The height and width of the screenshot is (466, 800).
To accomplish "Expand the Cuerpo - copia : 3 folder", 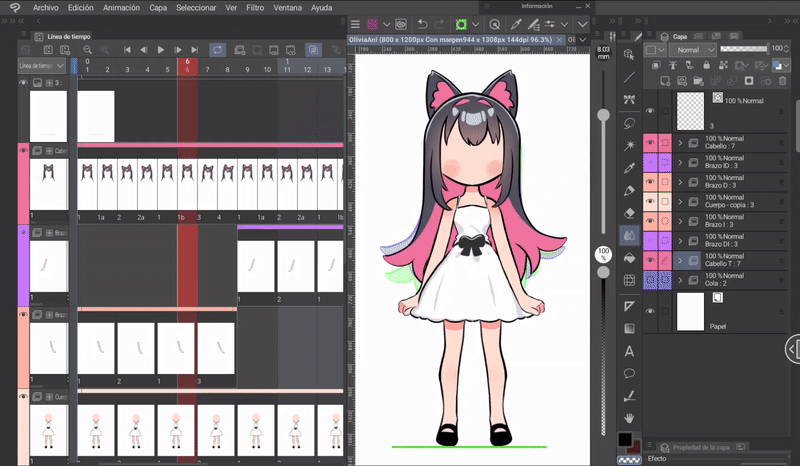I will pos(680,202).
